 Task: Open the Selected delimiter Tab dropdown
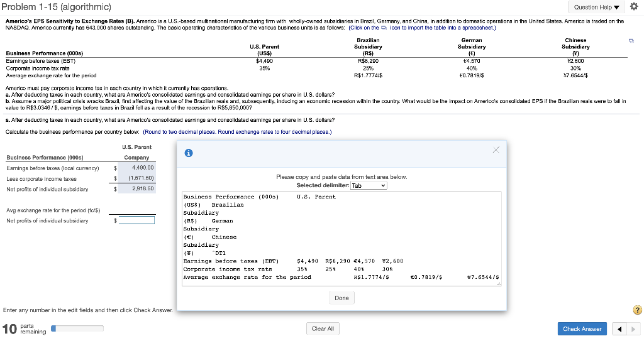(369, 185)
